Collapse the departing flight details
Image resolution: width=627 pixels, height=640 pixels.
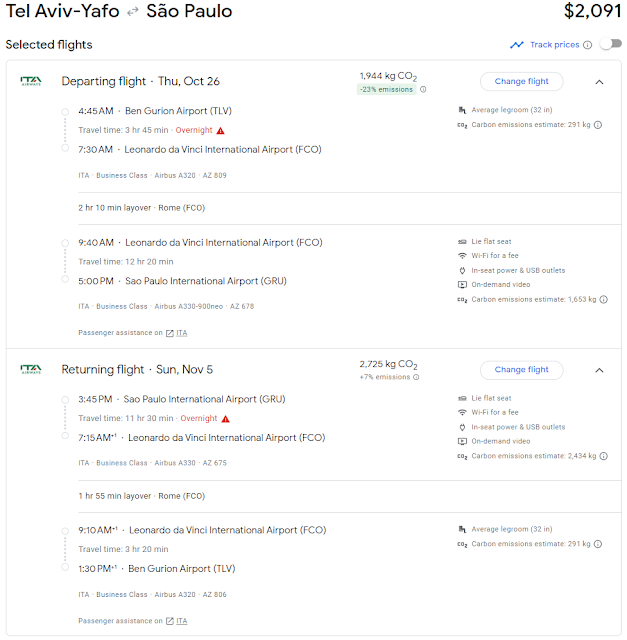[599, 82]
